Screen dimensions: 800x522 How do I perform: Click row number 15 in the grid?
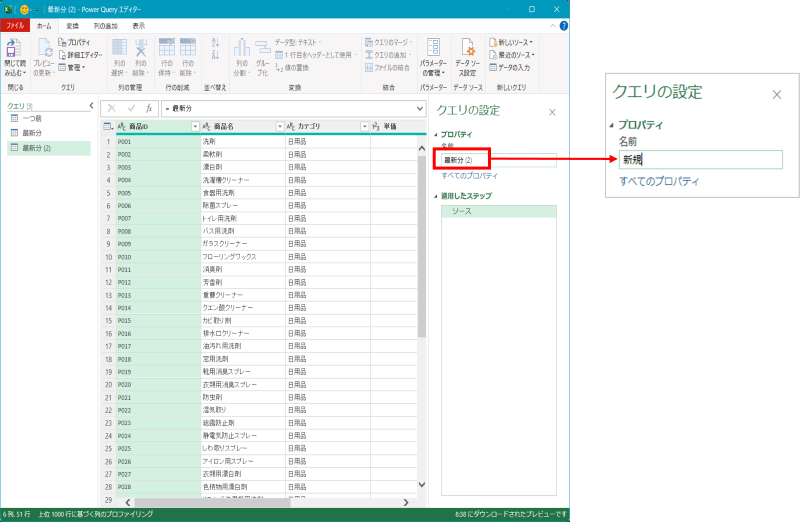(x=108, y=321)
